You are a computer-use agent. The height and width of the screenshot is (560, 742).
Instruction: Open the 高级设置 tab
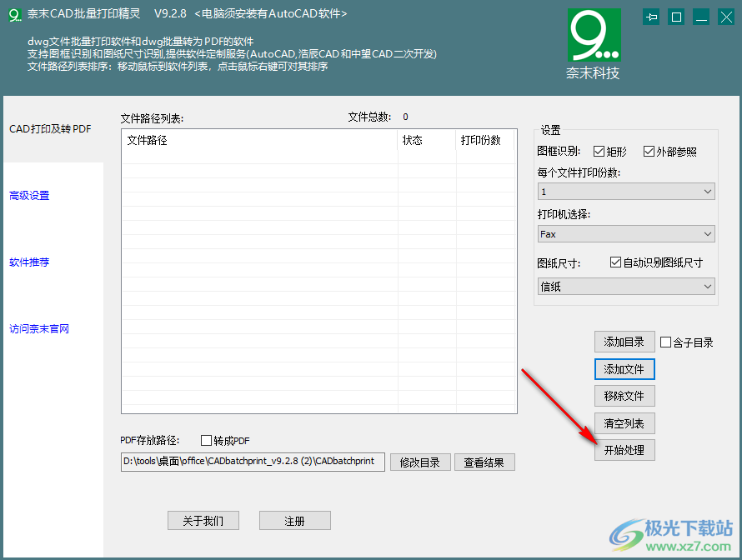pos(29,195)
